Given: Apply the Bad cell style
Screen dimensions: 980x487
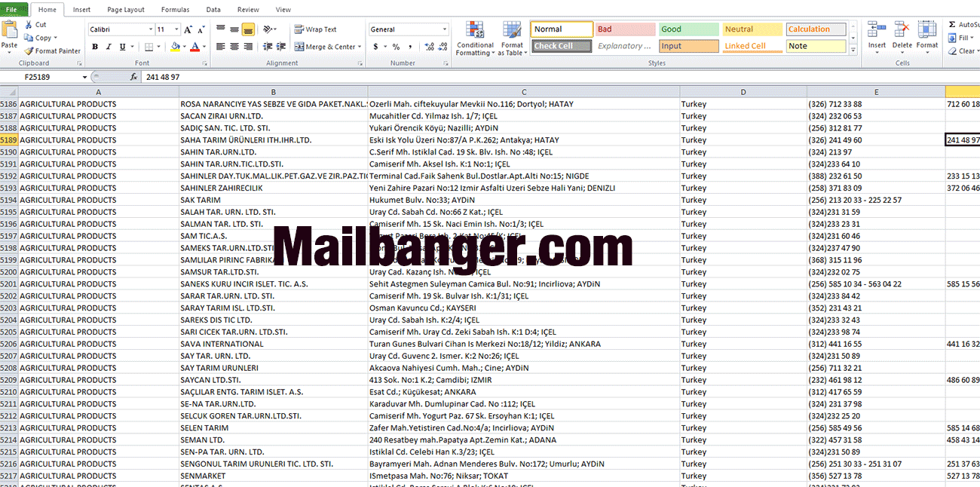Looking at the screenshot, I should (625, 29).
